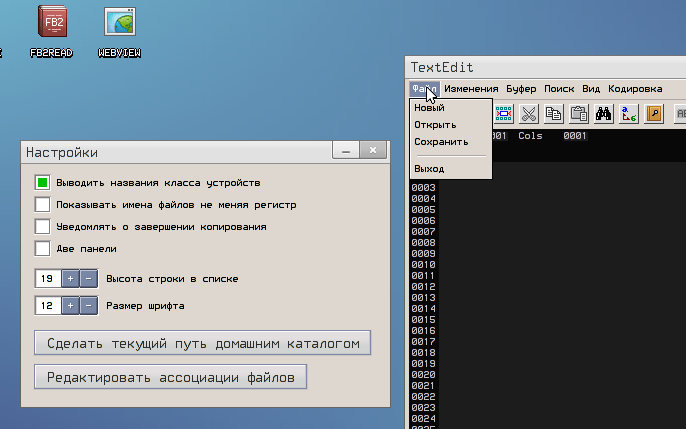Click the line height value field 19
The height and width of the screenshot is (429, 686).
point(48,279)
